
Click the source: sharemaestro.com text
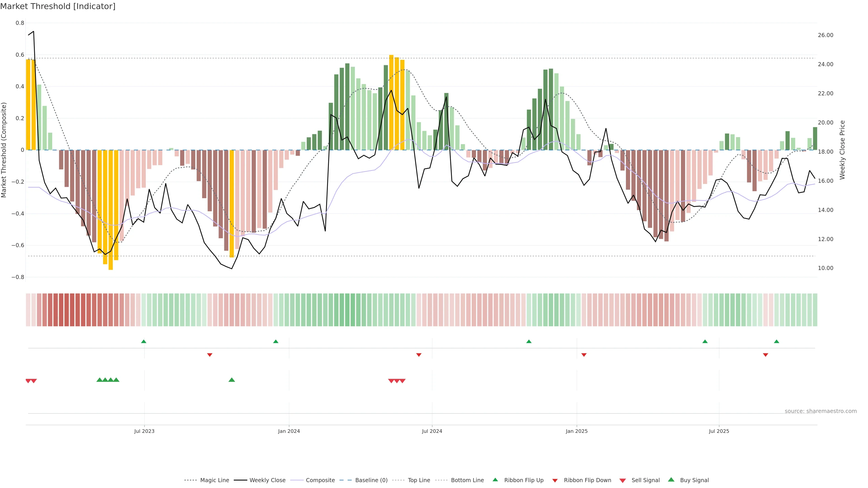[x=821, y=411]
